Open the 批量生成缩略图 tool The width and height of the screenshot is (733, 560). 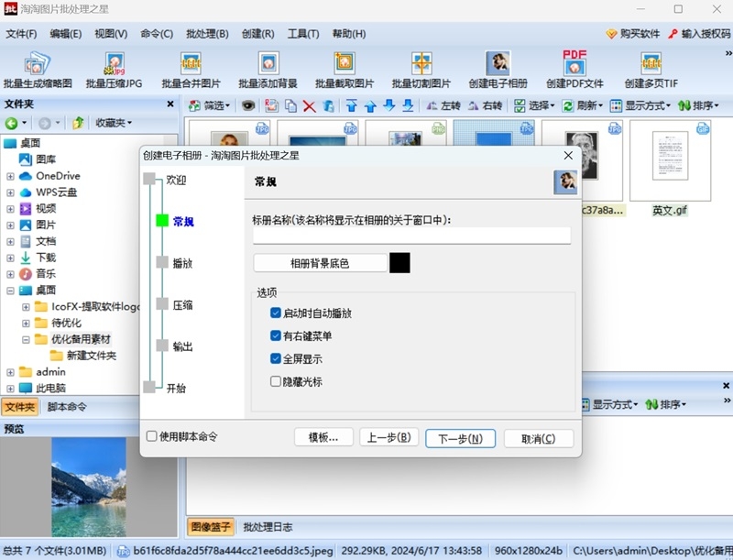[38, 71]
